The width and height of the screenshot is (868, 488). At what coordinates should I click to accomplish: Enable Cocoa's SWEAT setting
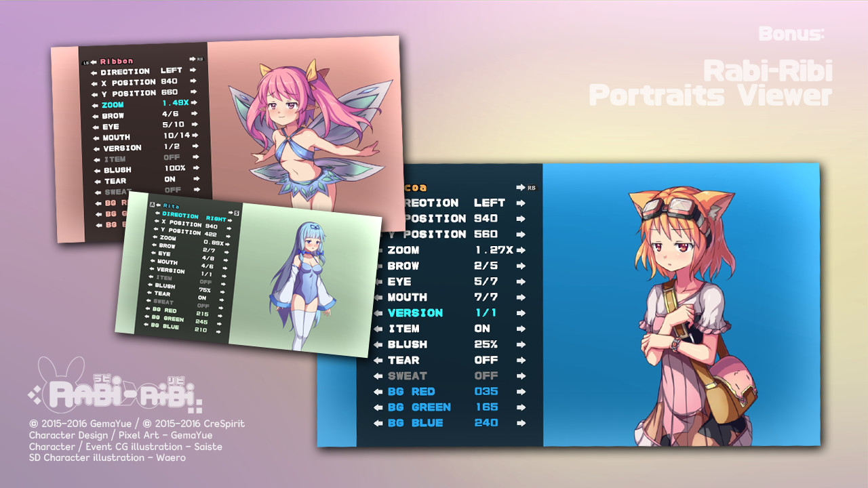click(x=520, y=375)
